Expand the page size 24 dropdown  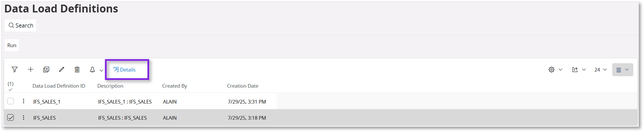pyautogui.click(x=600, y=70)
